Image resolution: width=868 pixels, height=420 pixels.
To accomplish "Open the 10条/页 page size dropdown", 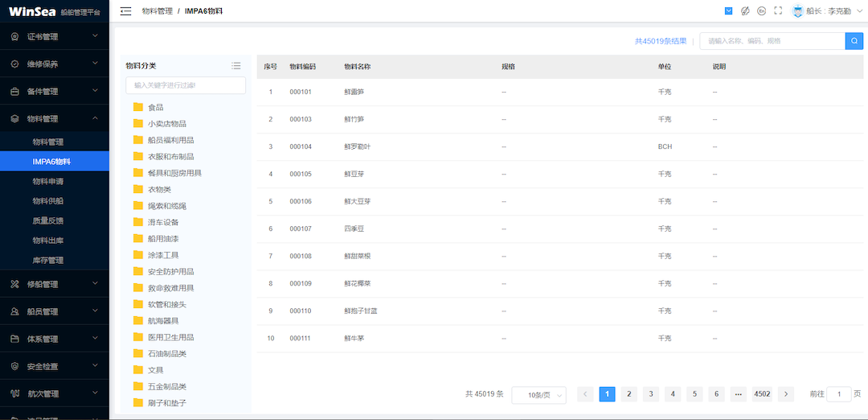I will point(538,394).
